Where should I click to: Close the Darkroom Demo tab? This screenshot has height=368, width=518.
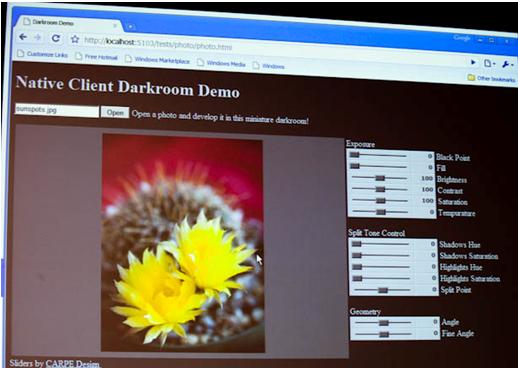[115, 25]
